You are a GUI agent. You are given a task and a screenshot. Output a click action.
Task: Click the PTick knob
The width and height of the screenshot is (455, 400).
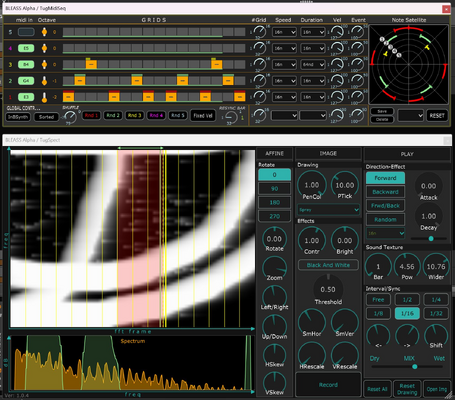(345, 185)
